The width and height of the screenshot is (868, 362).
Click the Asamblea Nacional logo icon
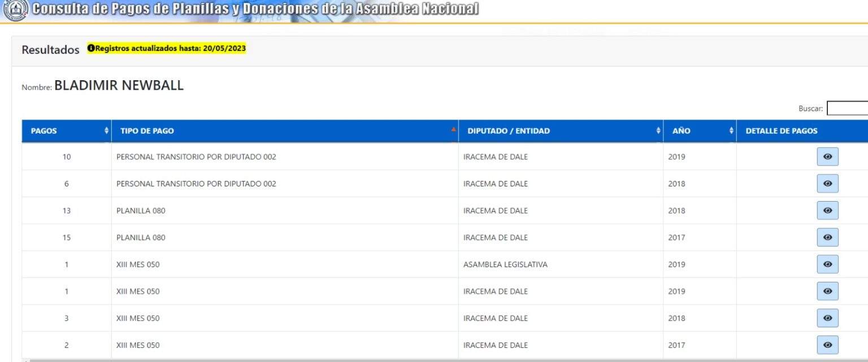coord(15,10)
